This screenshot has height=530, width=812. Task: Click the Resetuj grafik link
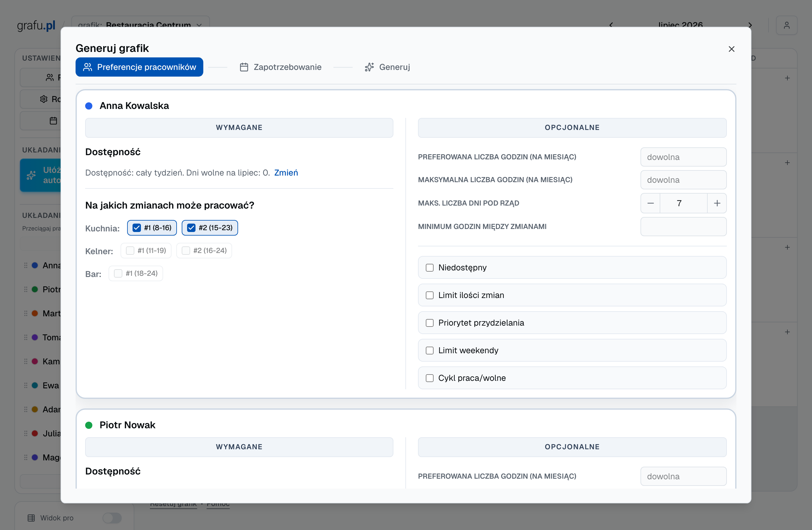point(173,505)
